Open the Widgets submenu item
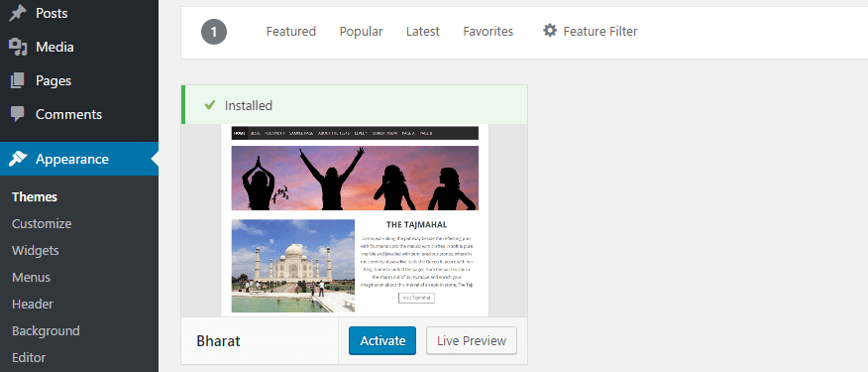 coord(35,251)
